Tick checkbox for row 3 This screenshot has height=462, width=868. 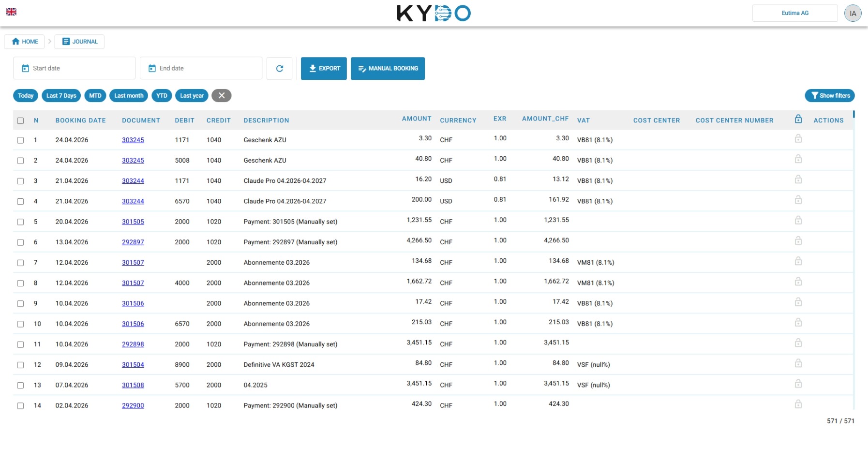(20, 181)
